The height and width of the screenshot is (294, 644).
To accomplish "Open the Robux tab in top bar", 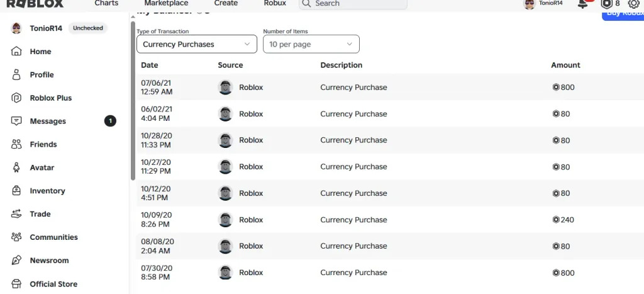I will pos(275,3).
